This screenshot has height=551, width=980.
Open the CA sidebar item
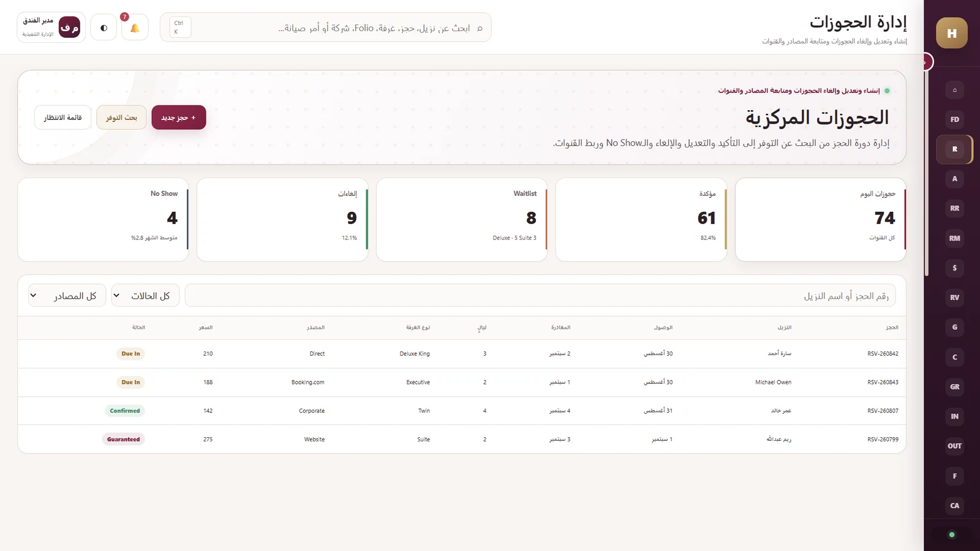pos(954,506)
